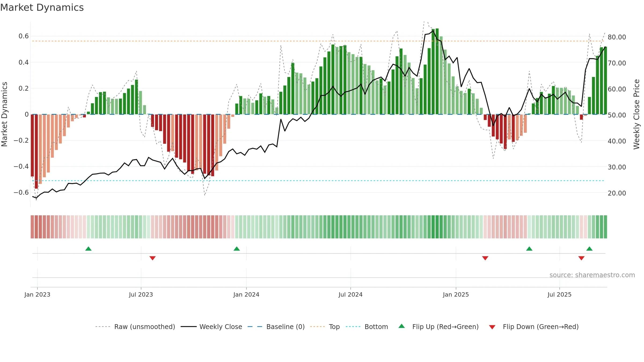Viewport: 644px width, 362px height.
Task: Click the first green flip-up marker in 2023
Action: [x=88, y=249]
